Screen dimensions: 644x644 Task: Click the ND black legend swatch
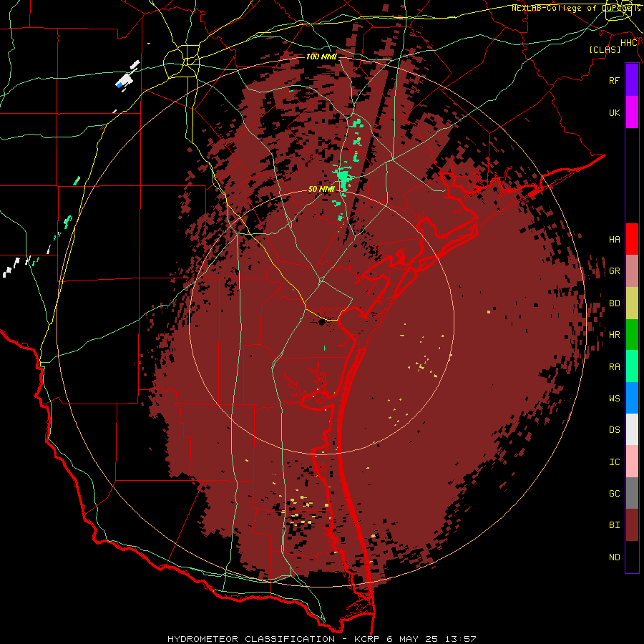(632, 557)
